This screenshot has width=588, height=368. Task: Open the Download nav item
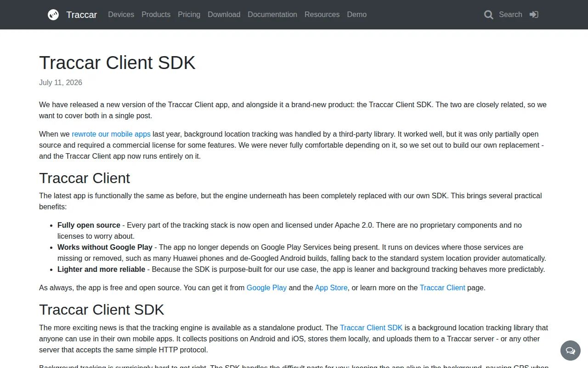coord(224,15)
